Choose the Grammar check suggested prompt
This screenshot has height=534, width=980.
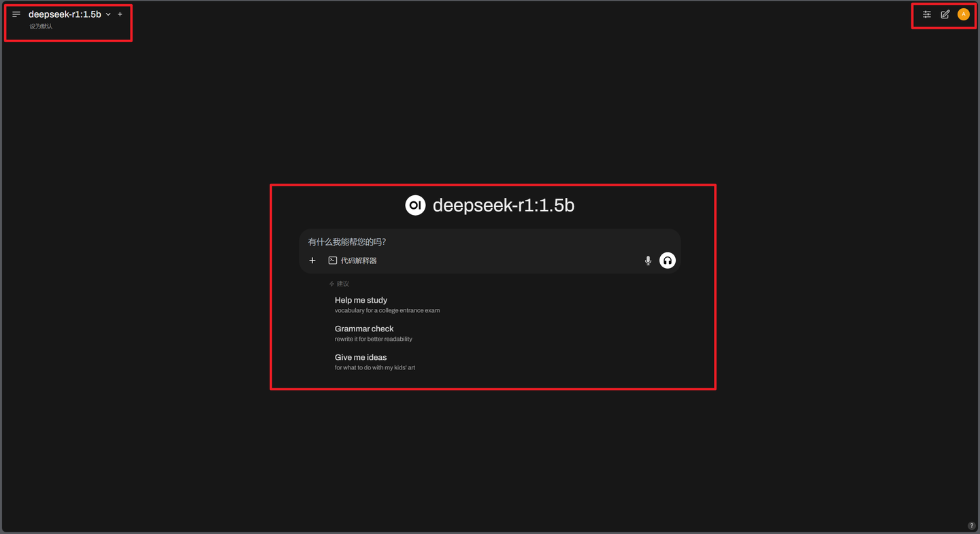click(364, 329)
